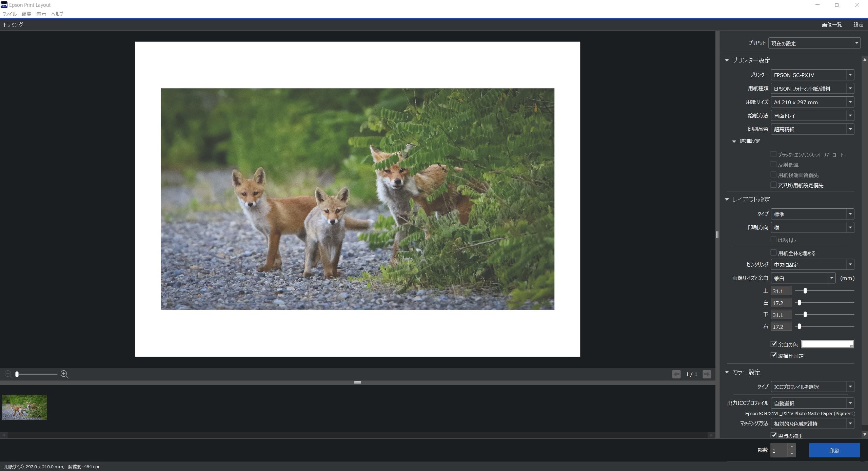
Task: Toggle 黒点の補正 checkbox
Action: click(x=773, y=435)
